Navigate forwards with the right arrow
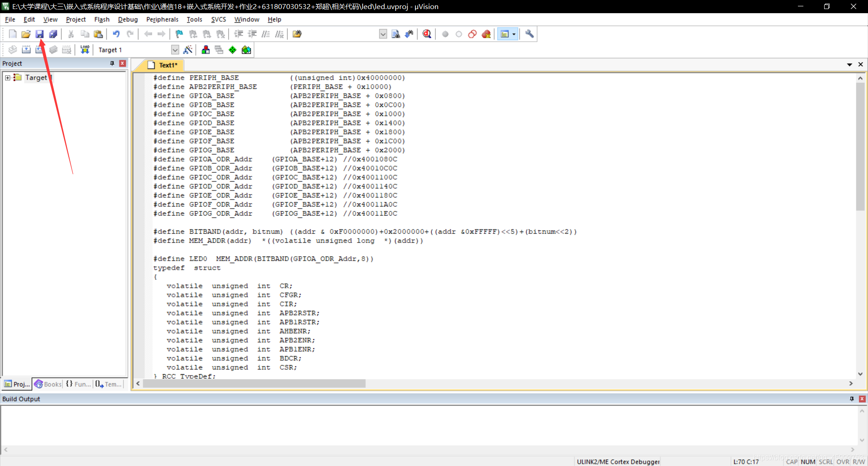The image size is (868, 466). [161, 34]
